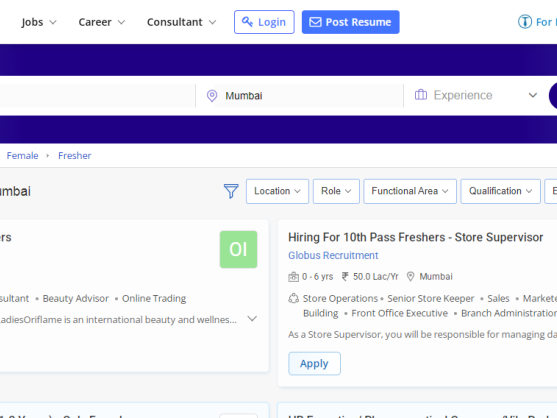Click the experience briefcase icon next to 0 - 6 yrs

[293, 277]
